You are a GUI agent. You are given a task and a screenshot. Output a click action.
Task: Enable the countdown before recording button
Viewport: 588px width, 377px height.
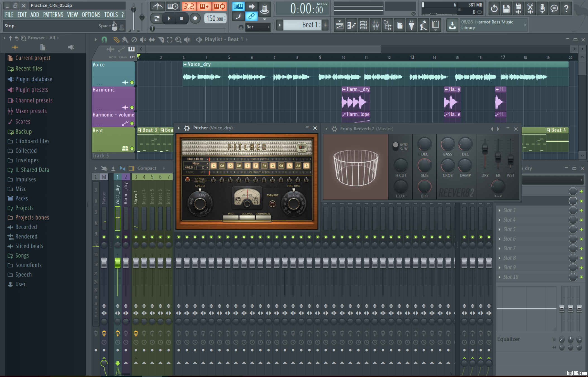coord(189,6)
